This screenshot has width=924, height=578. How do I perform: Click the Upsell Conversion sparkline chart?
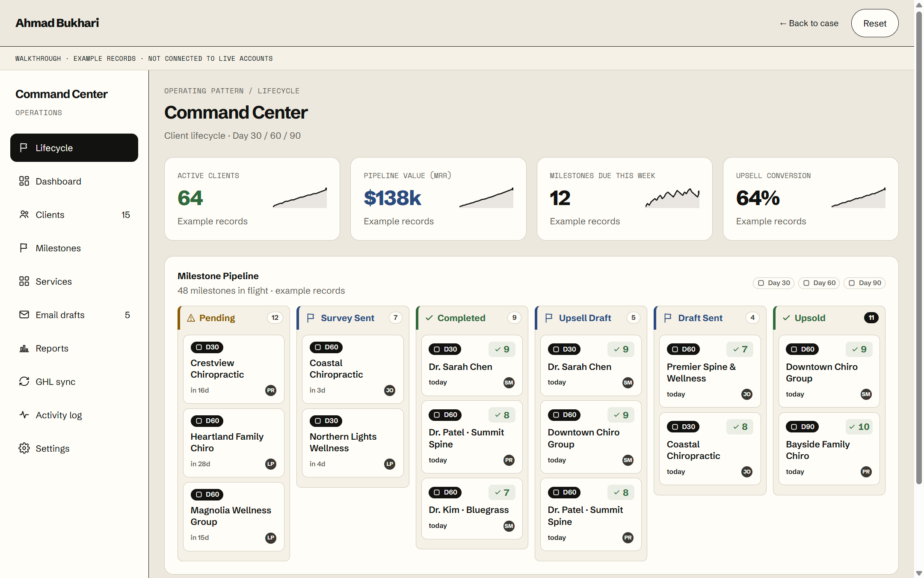pyautogui.click(x=859, y=198)
